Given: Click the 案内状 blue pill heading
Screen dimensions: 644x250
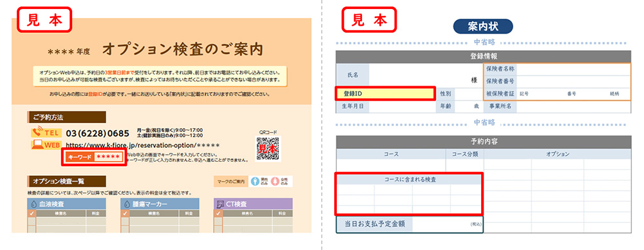Looking at the screenshot, I should [482, 26].
